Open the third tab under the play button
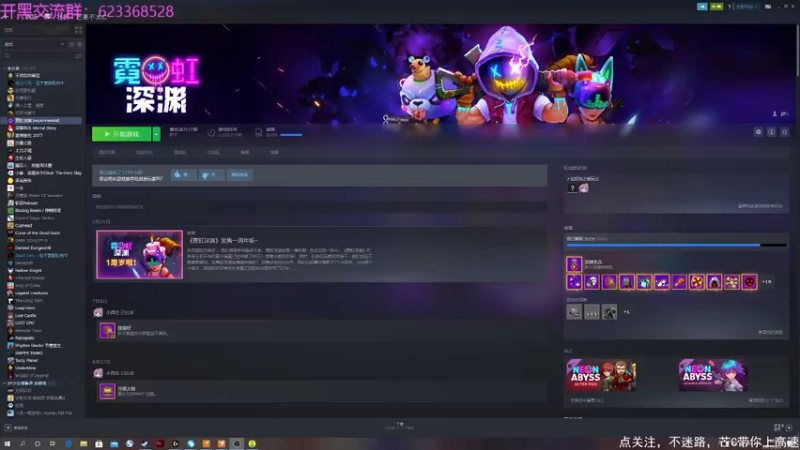The height and width of the screenshot is (450, 800). pos(180,153)
